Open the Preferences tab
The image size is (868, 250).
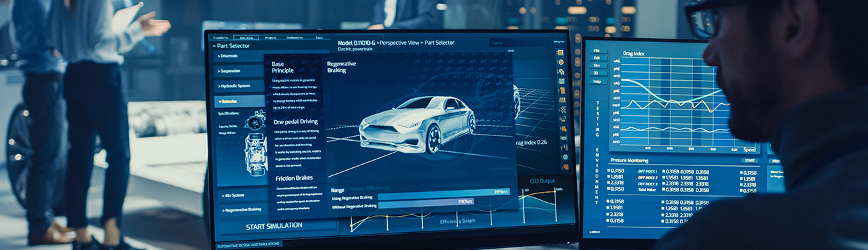(x=294, y=38)
